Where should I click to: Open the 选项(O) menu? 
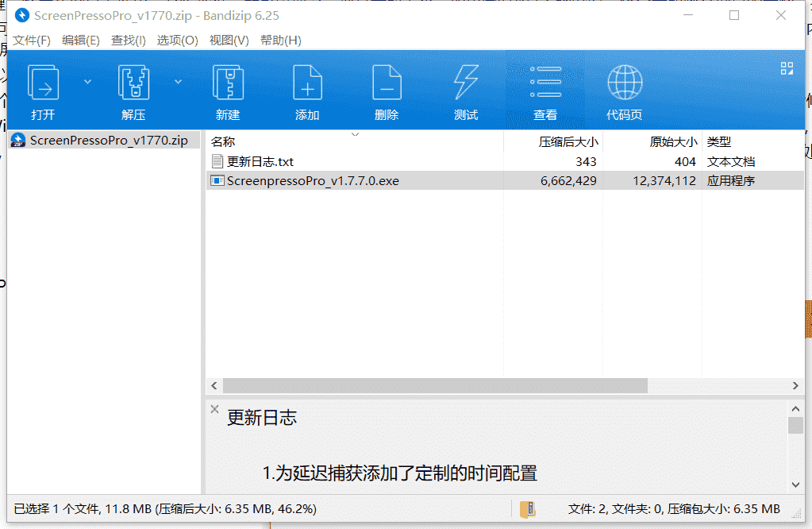178,41
